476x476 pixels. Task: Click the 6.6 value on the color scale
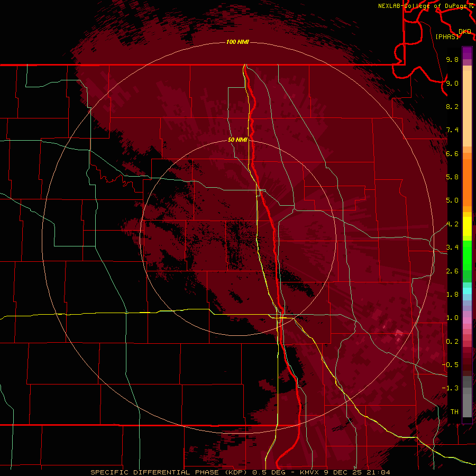click(x=452, y=153)
